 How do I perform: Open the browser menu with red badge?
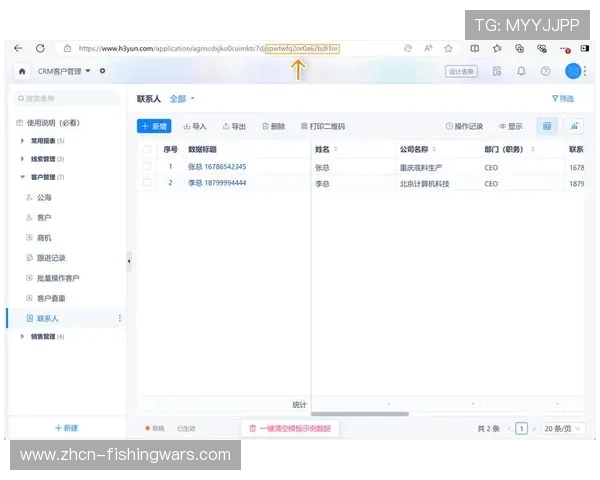[x=565, y=49]
